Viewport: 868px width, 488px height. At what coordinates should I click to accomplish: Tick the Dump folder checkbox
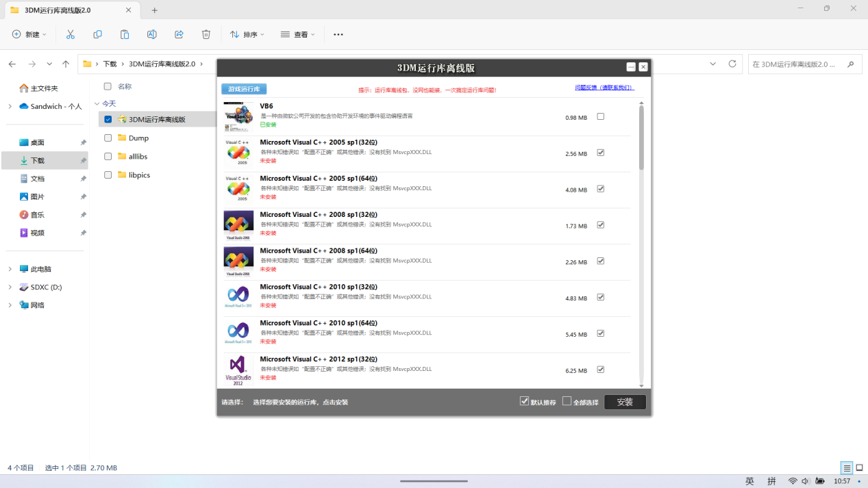[x=108, y=138]
